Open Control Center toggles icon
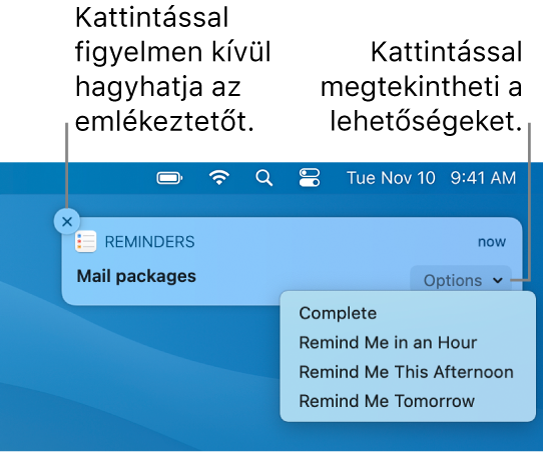The image size is (543, 452). pos(310,178)
